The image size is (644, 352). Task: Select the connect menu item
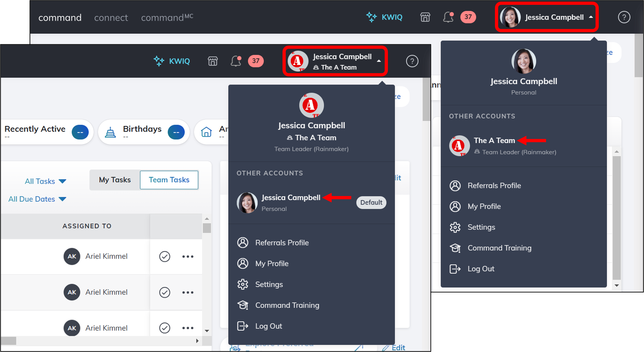tap(111, 17)
